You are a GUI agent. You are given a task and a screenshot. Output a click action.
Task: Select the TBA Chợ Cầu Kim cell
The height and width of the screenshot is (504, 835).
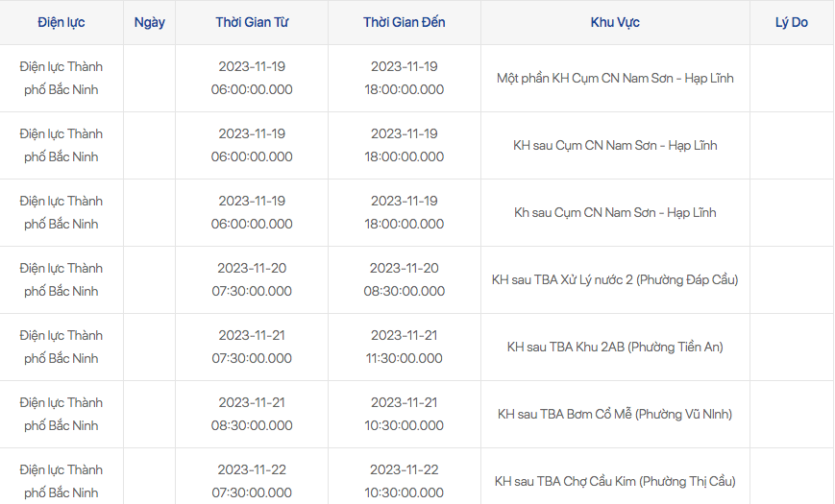615,481
